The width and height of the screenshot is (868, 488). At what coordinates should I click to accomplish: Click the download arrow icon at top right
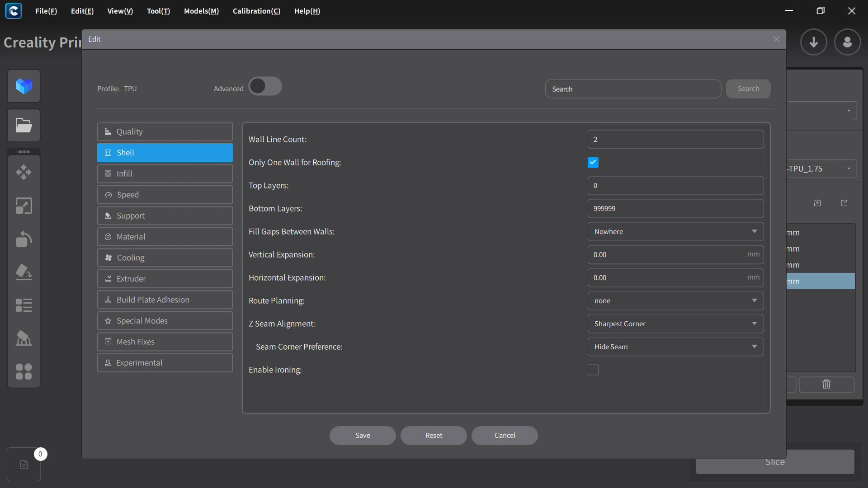814,42
